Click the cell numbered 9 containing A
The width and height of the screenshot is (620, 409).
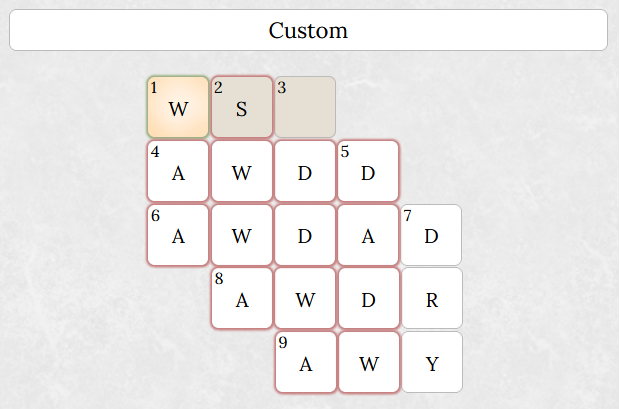pyautogui.click(x=305, y=362)
